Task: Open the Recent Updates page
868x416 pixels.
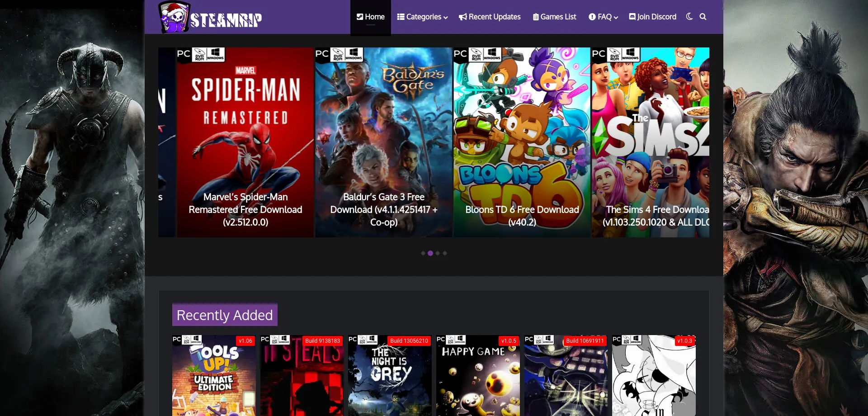Action: pos(490,17)
